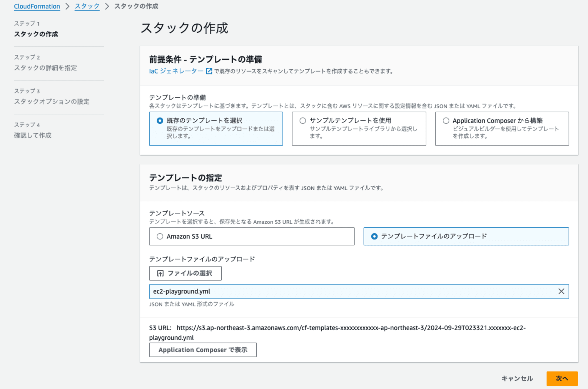Click the キャンセル button
Screen dimensions: 588x389
[x=517, y=378]
